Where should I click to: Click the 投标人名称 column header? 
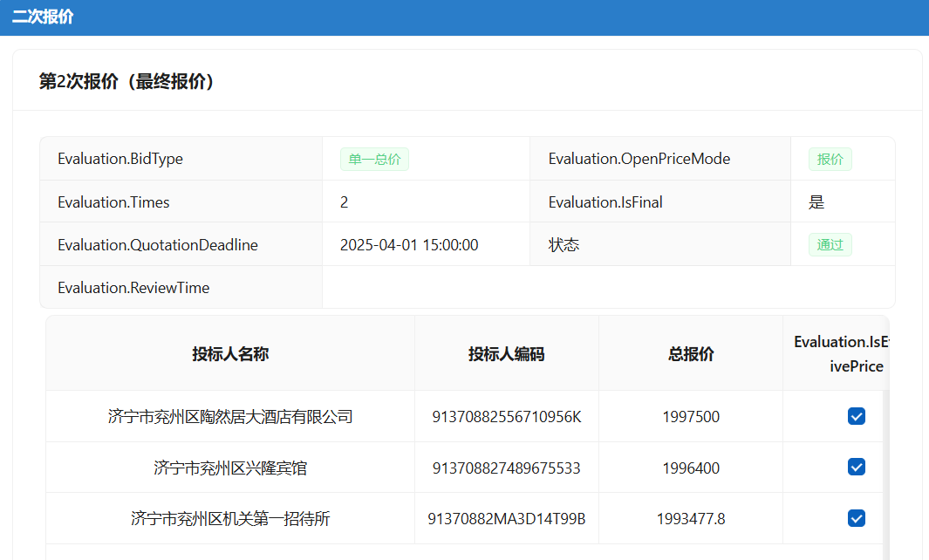230,354
